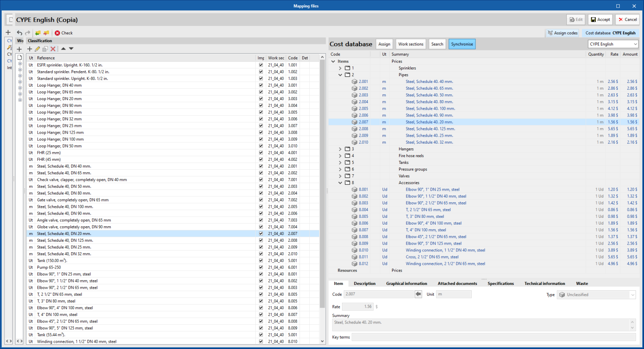The width and height of the screenshot is (644, 349).
Task: Expand chapter 3 Hangers in the tree
Action: (x=340, y=149)
